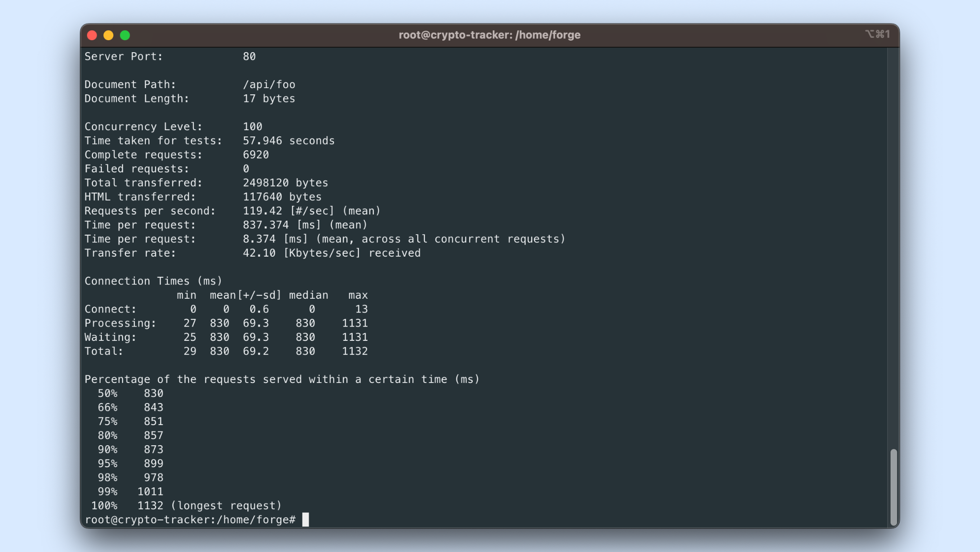The height and width of the screenshot is (552, 980).
Task: Click the 99% percentile value 1011
Action: coord(150,492)
